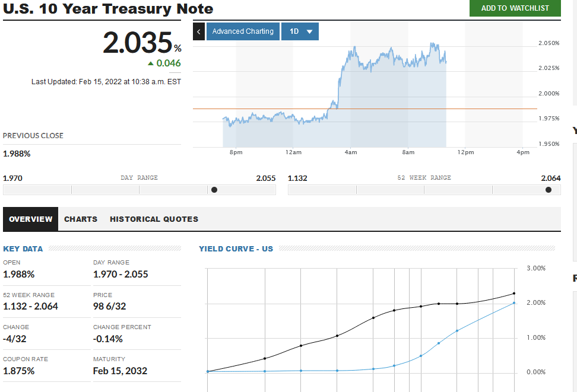The image size is (577, 392).
Task: Click the 52 week range marker dot
Action: pyautogui.click(x=549, y=190)
